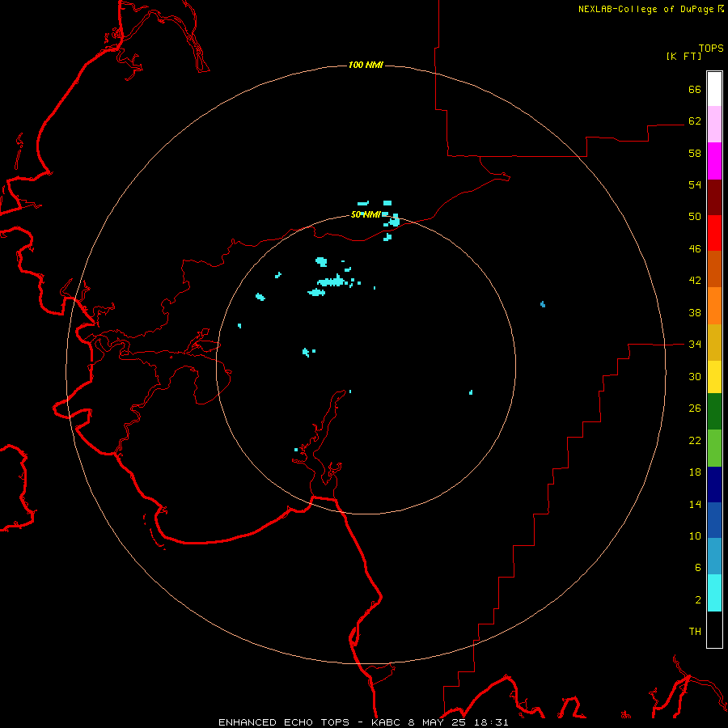Click the 30 legend value

coord(695,376)
